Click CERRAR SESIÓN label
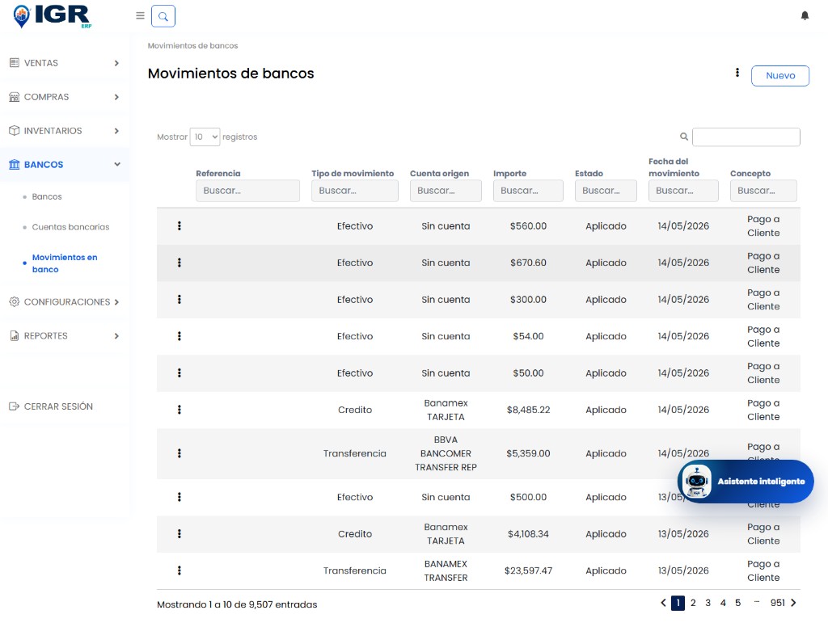Viewport: 828px width, 644px height. click(x=58, y=406)
